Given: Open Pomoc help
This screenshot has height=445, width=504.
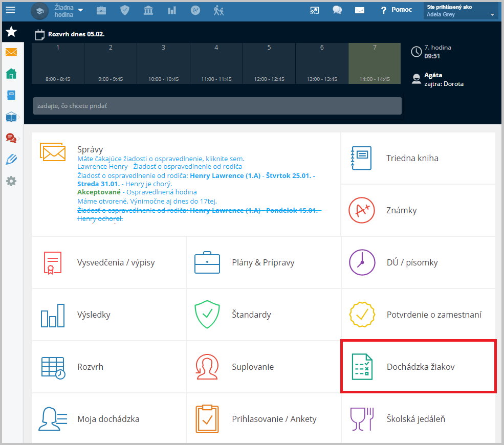Looking at the screenshot, I should coord(397,10).
